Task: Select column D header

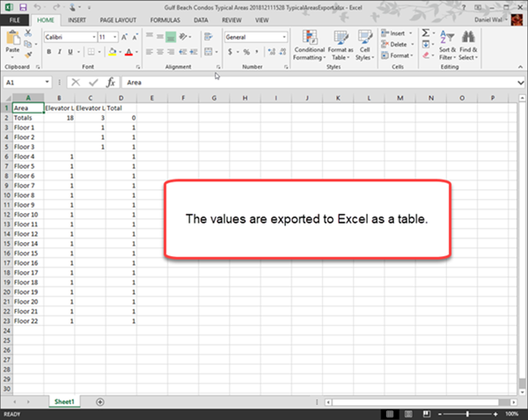Action: (121, 98)
